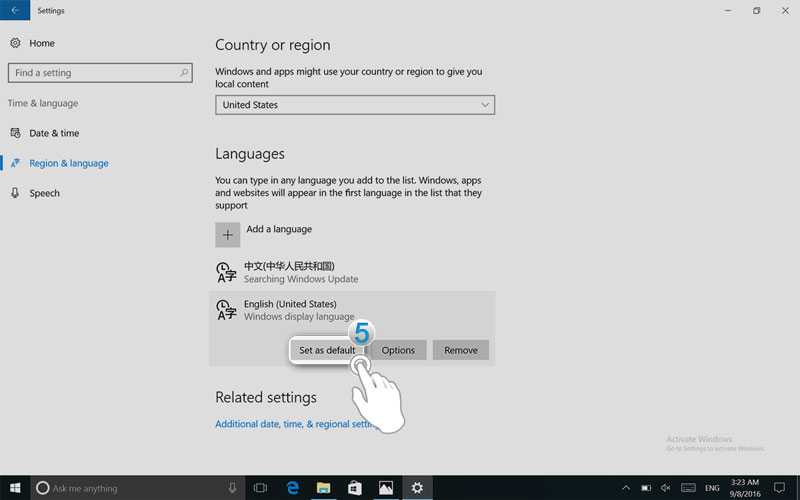Image resolution: width=800 pixels, height=500 pixels.
Task: Click the Cortana circle icon
Action: [43, 488]
